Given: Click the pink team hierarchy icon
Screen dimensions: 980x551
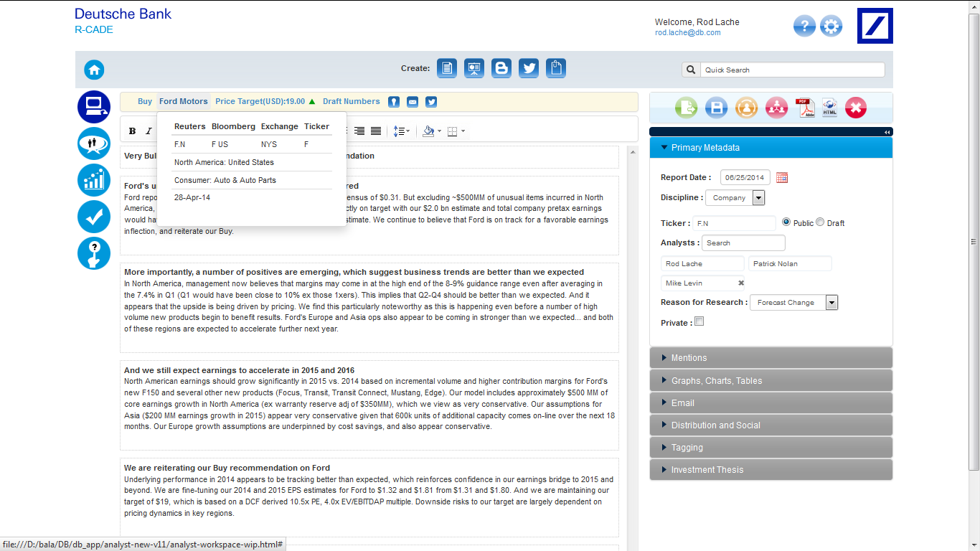Looking at the screenshot, I should [777, 108].
